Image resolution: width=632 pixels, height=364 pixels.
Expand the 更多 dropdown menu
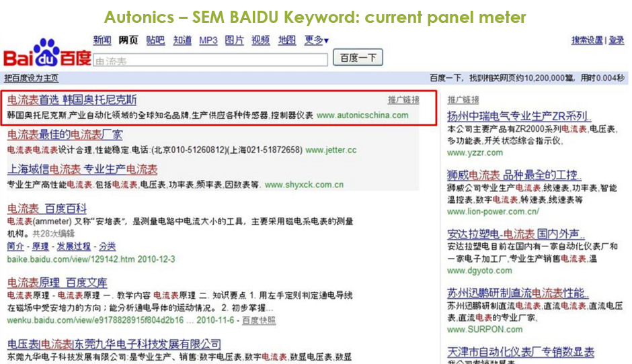tap(316, 40)
